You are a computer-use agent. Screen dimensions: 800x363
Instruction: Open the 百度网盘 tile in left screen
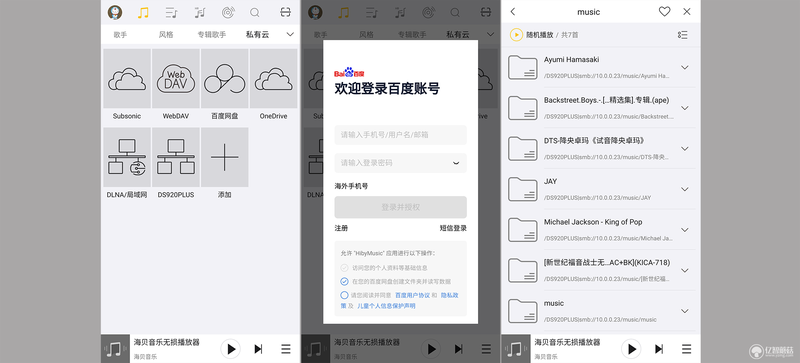point(224,78)
